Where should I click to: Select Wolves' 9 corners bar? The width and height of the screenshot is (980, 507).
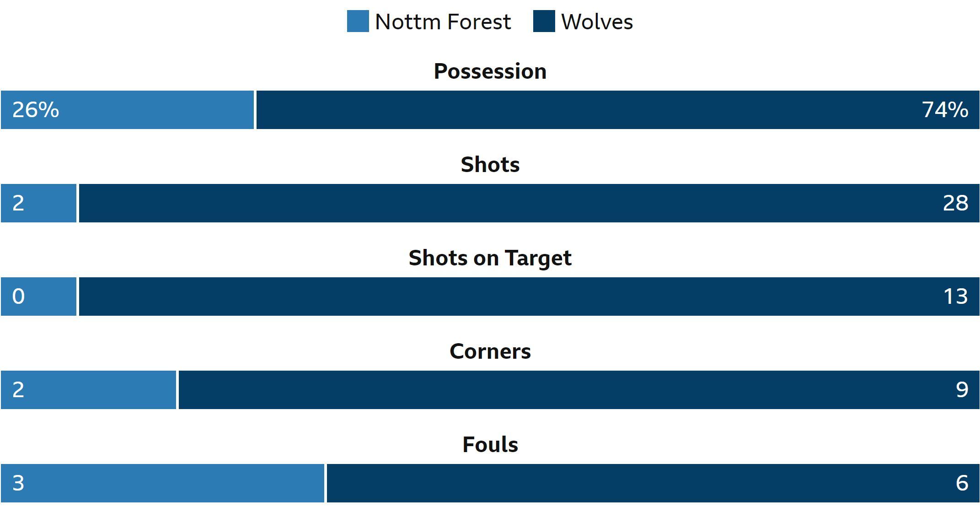[579, 390]
